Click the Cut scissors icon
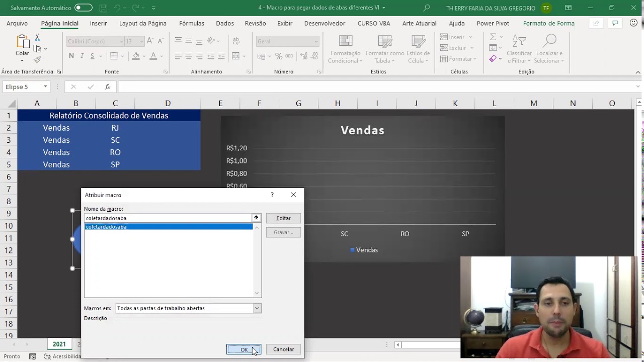 point(37,38)
